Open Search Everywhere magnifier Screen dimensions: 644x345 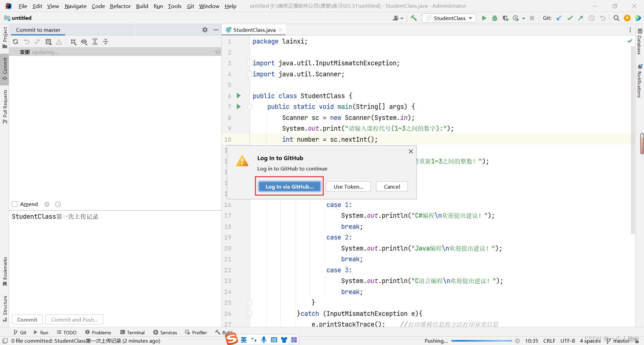(x=616, y=18)
